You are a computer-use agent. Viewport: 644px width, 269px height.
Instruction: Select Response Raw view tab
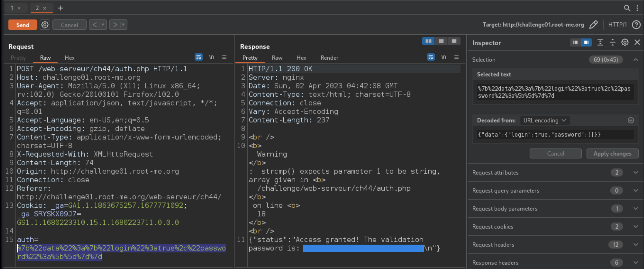(277, 58)
